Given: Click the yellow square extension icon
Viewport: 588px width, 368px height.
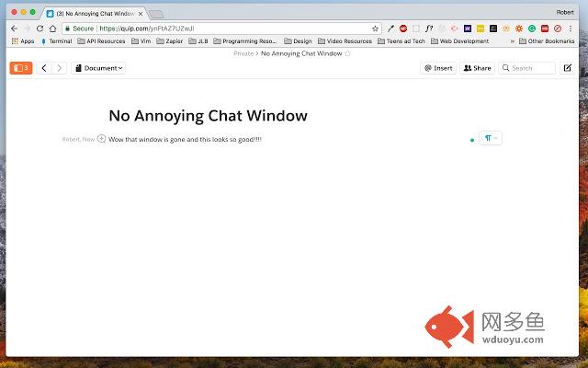Looking at the screenshot, I should (480, 29).
